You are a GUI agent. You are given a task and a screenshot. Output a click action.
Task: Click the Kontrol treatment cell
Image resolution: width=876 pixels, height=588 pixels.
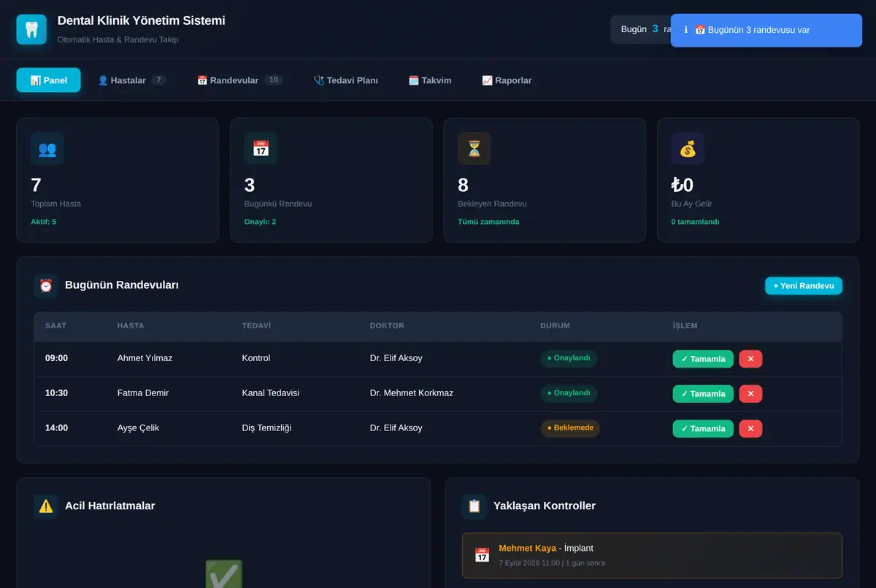[x=256, y=358]
